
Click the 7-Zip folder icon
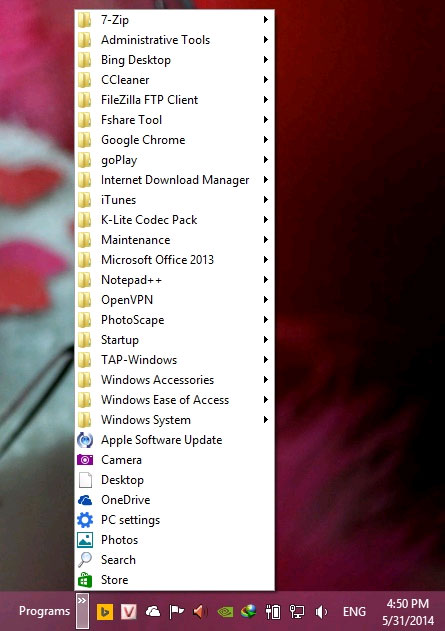point(84,20)
